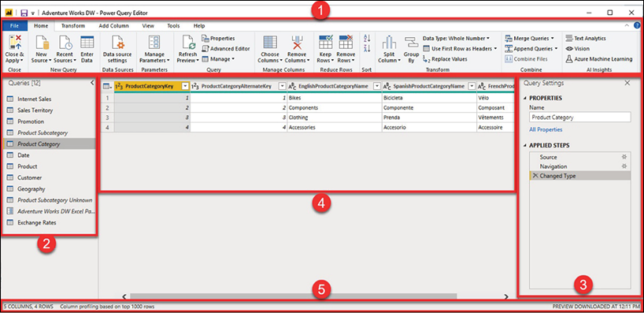Open the Add Column tab
The image size is (644, 313).
114,25
